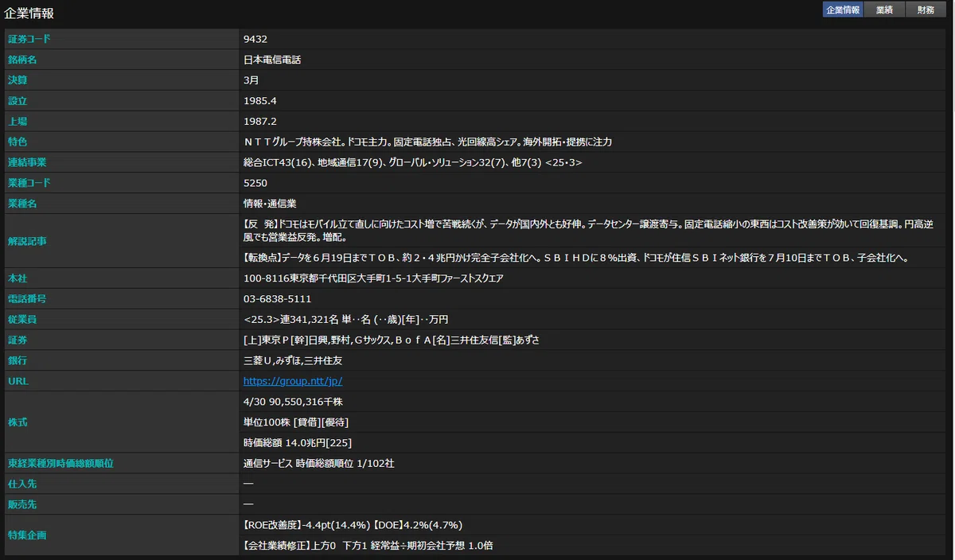
Task: Click the 販売先 row label
Action: 23,504
